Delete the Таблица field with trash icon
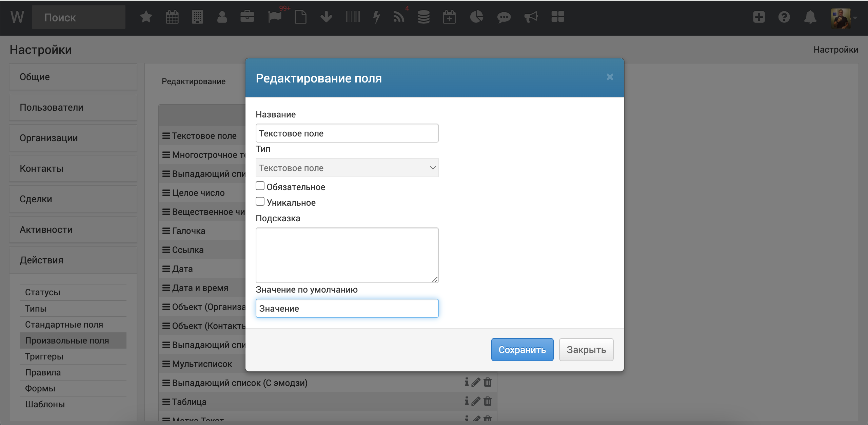The height and width of the screenshot is (425, 868). [x=488, y=402]
